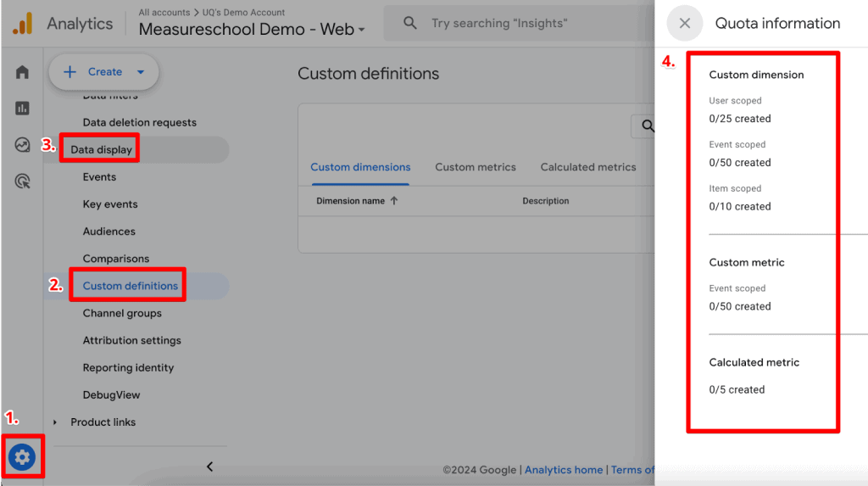868x486 pixels.
Task: Switch to Custom dimensions tab
Action: coord(360,167)
